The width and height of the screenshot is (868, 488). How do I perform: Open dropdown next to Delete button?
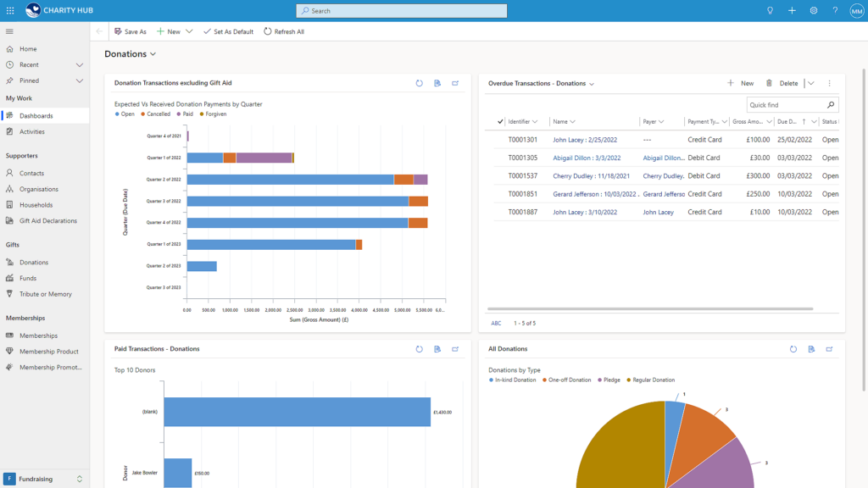pyautogui.click(x=811, y=83)
